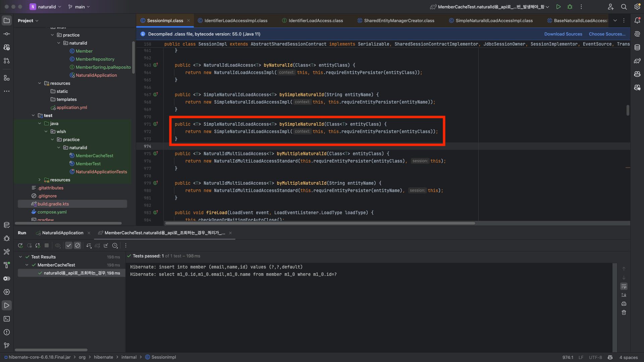Image resolution: width=644 pixels, height=362 pixels.
Task: Open test history clock icon
Action: (115, 246)
